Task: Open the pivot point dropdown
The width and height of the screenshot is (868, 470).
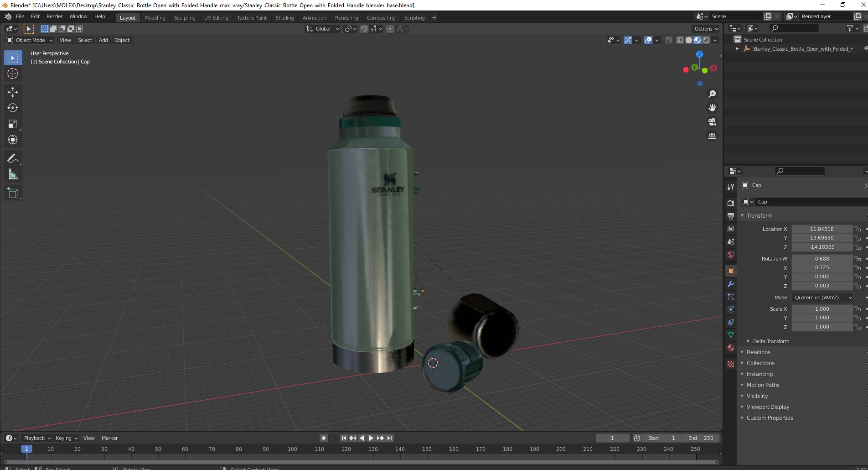Action: (x=350, y=29)
